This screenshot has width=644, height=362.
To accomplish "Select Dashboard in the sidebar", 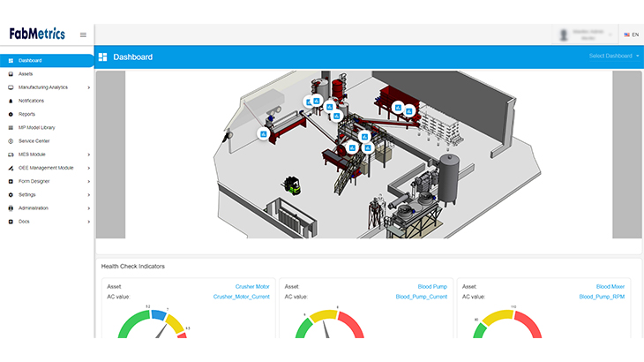I will (x=30, y=61).
